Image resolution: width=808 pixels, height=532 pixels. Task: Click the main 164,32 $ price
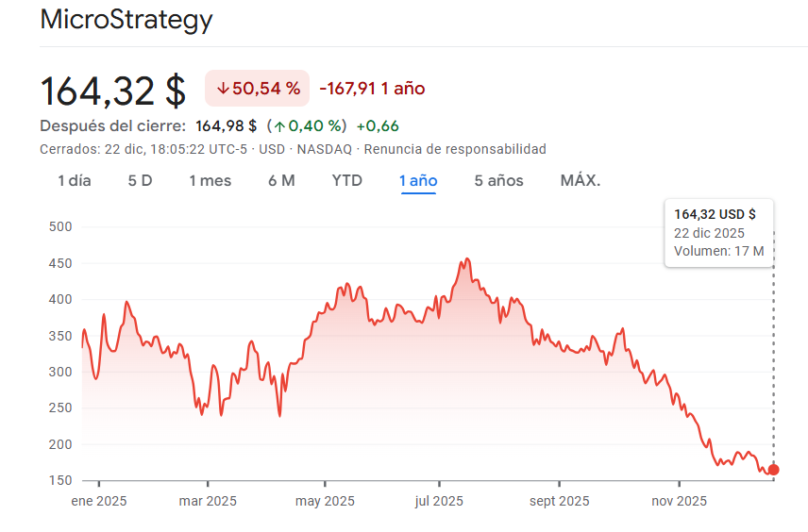point(113,91)
